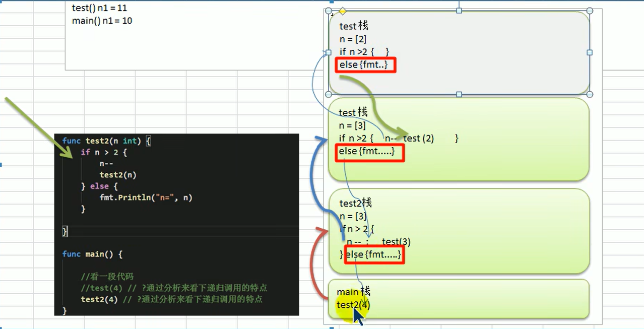Click 'else {fmt..}' in the n = [2] shape

(x=363, y=64)
